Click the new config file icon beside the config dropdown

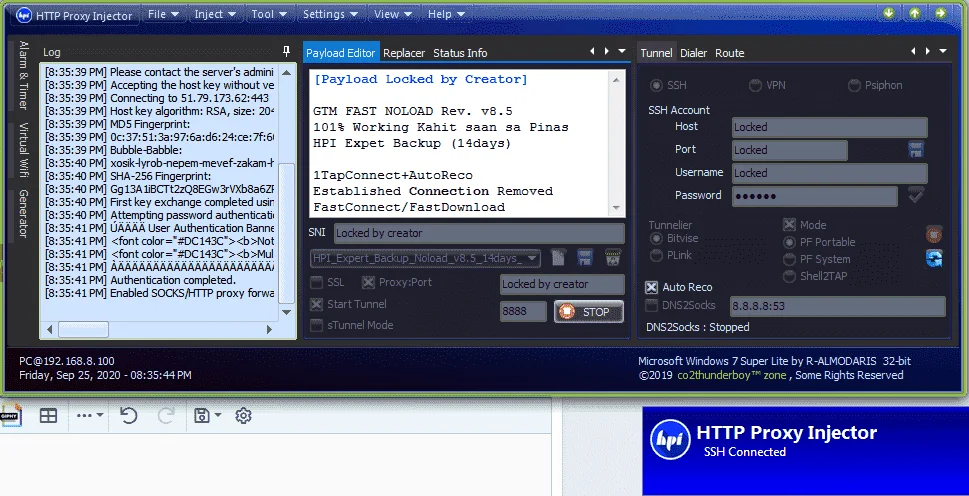[558, 258]
